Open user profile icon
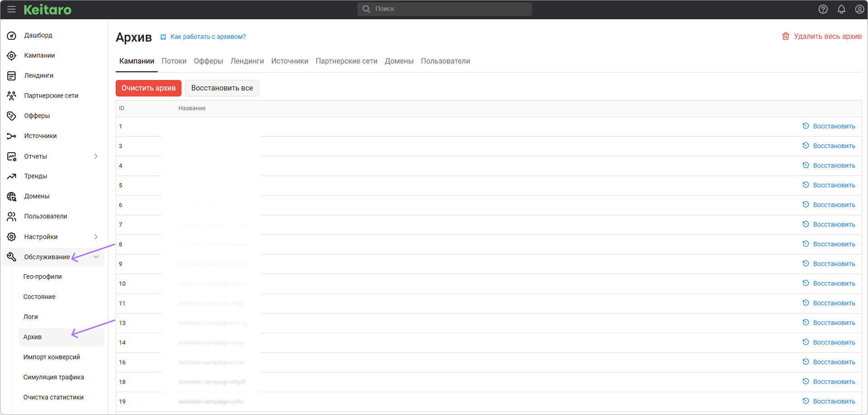 859,9
